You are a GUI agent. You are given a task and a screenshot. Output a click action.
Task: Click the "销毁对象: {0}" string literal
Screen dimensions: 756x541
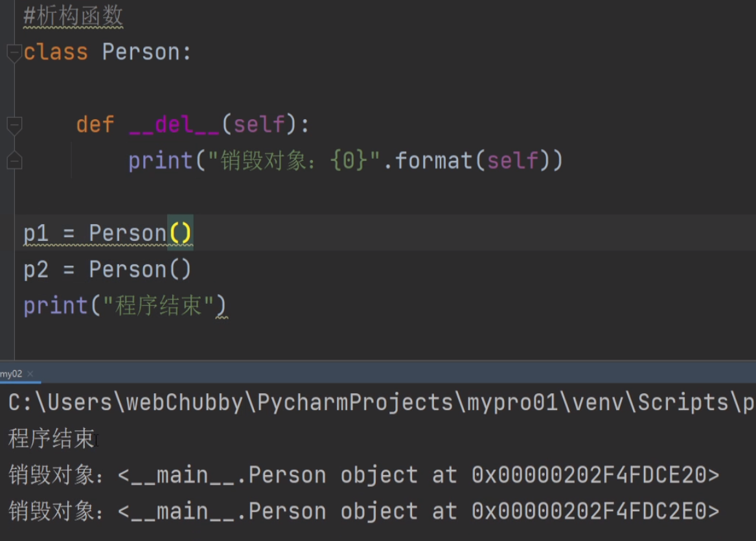click(x=294, y=161)
